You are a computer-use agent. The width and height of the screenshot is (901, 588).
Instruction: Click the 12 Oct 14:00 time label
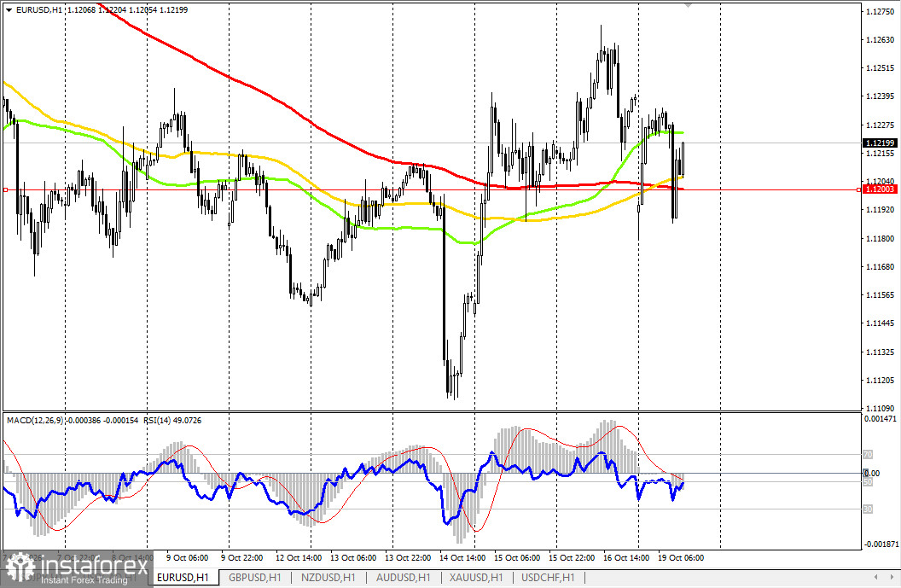click(x=299, y=557)
